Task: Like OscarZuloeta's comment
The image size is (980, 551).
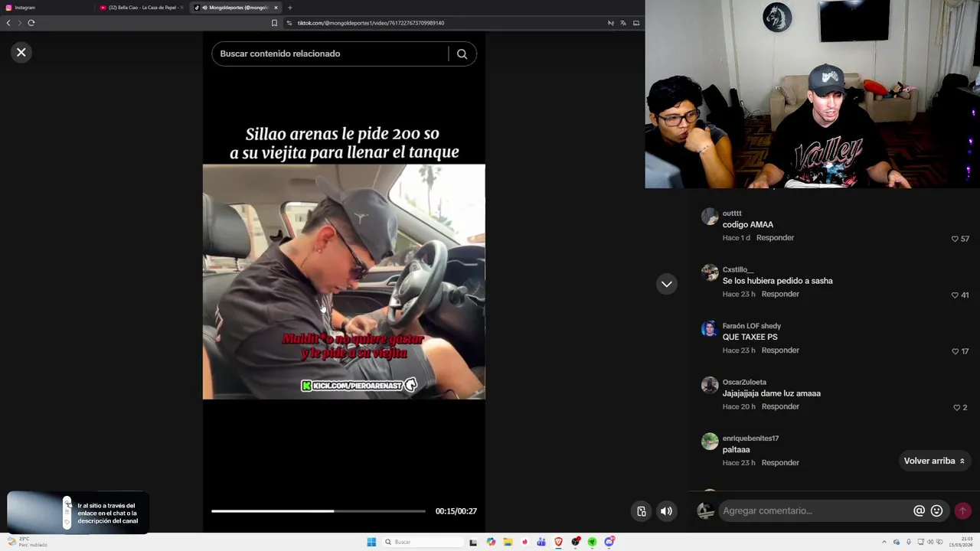Action: pos(956,408)
